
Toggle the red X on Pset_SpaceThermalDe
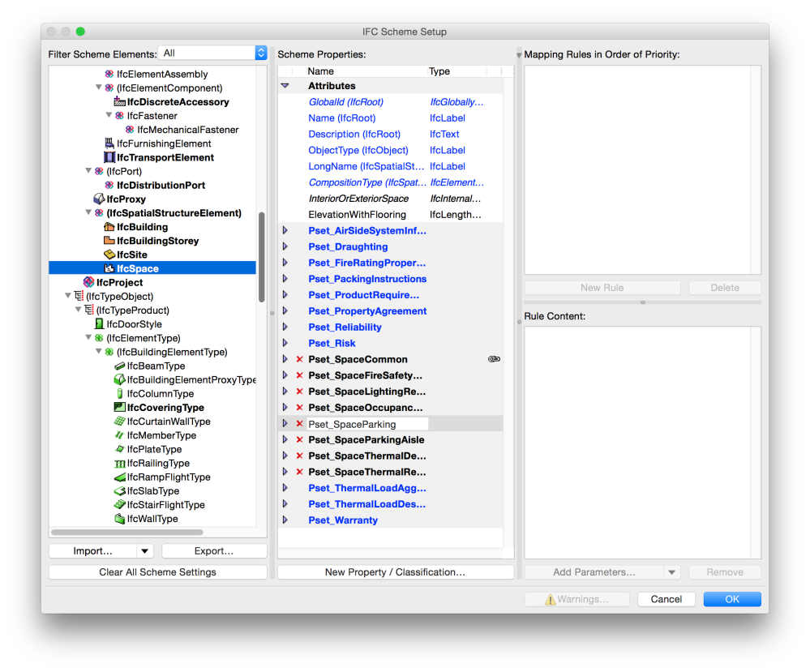300,456
